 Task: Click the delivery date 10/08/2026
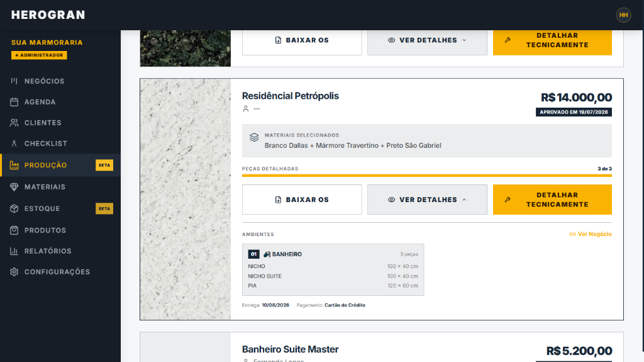tap(275, 305)
